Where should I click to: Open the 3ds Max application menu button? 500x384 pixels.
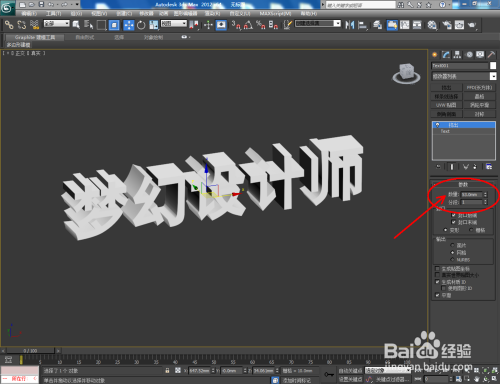7,7
